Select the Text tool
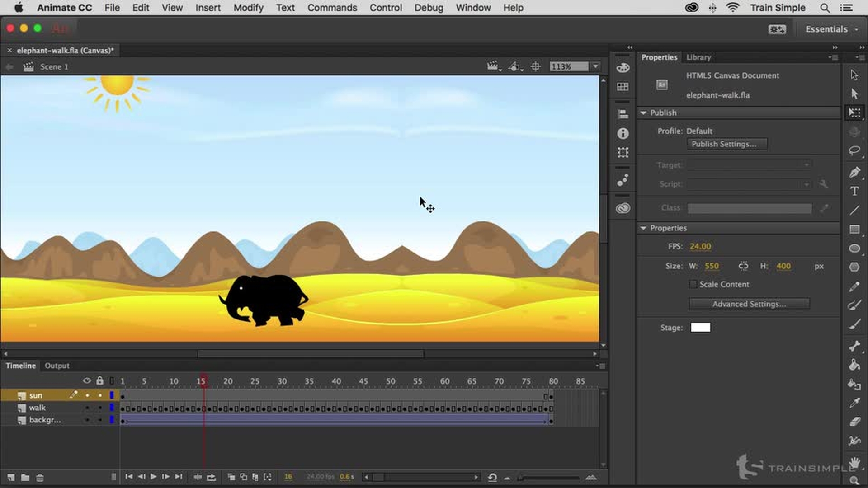This screenshot has width=868, height=488. click(854, 191)
